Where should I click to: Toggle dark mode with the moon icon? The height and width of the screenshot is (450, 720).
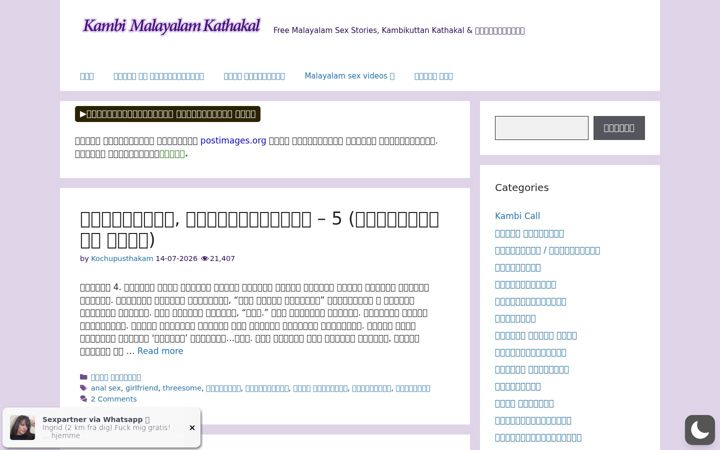coord(700,430)
